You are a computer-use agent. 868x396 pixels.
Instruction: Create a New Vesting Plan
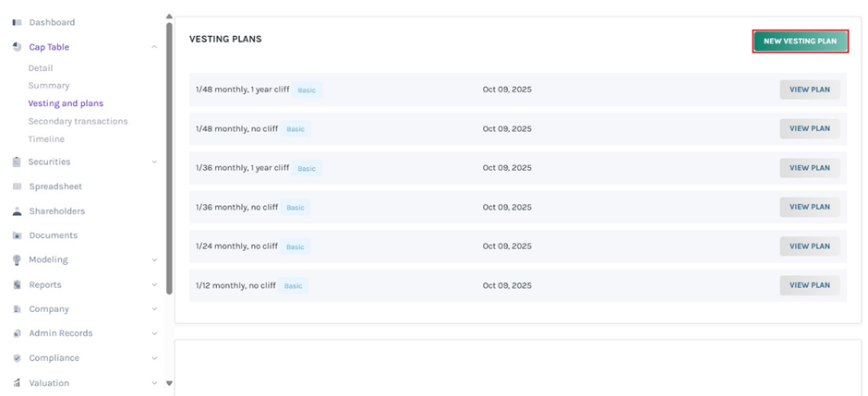[800, 41]
